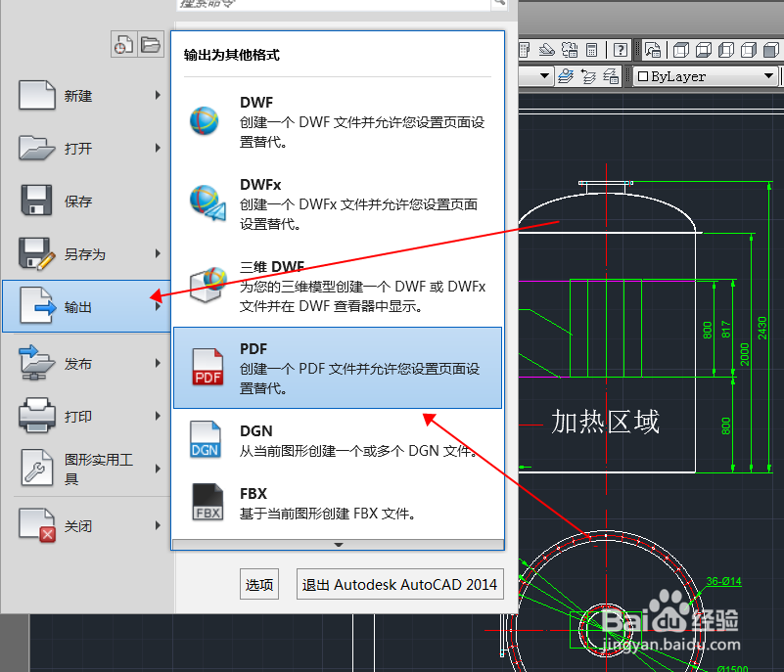Switch to Right view cube icon
Screen dimensions: 784x672
(x=748, y=50)
